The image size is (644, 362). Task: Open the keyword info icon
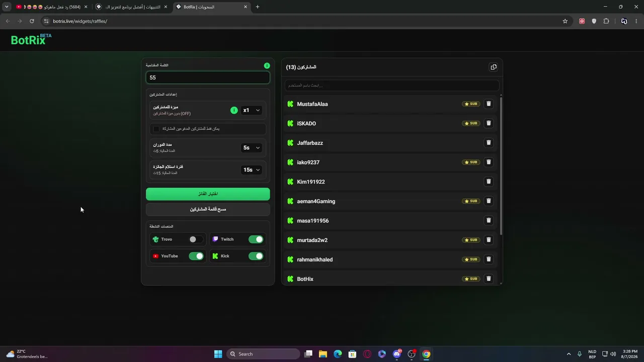[x=267, y=65]
